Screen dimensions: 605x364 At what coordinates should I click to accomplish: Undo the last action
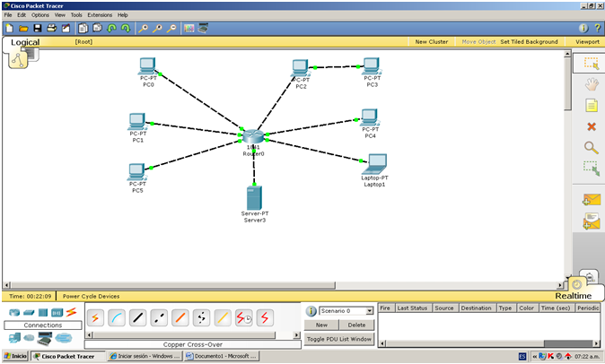pos(112,28)
